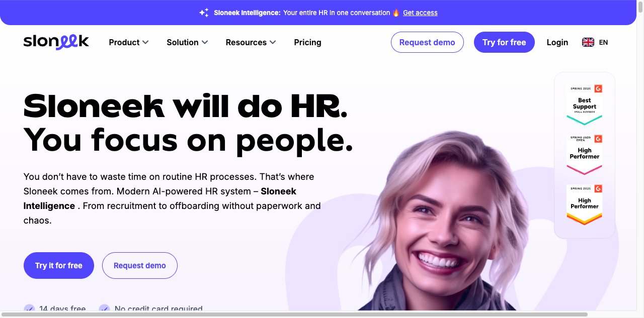The image size is (644, 318).
Task: Click the smiling woman hero image
Action: tap(443, 221)
